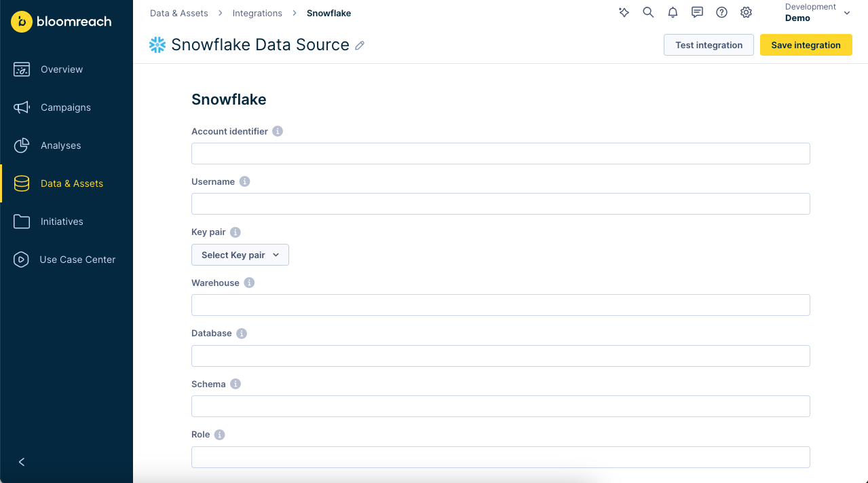Focus the Username input field
Viewport: 868px width, 483px height.
(x=501, y=204)
